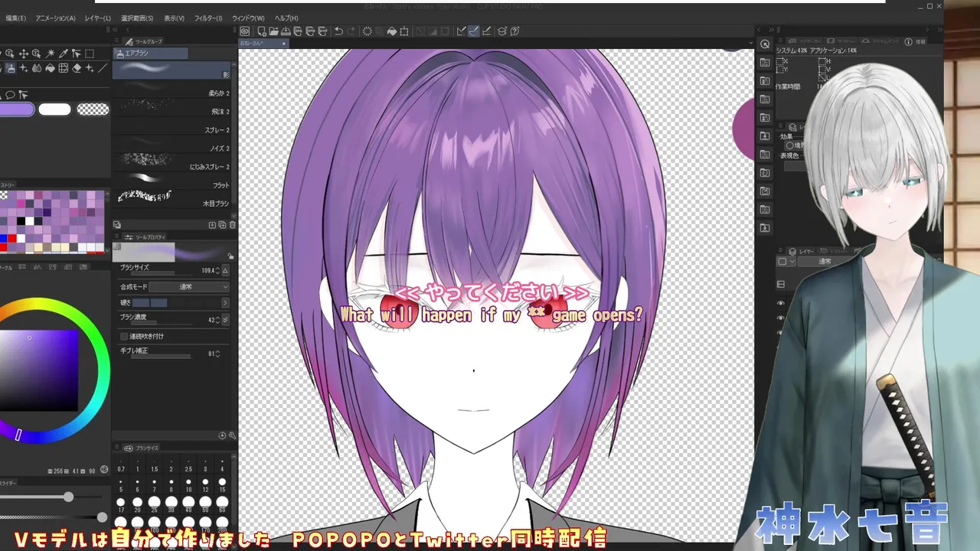Select the straight Line figure tool
This screenshot has height=551, width=980.
tap(103, 68)
